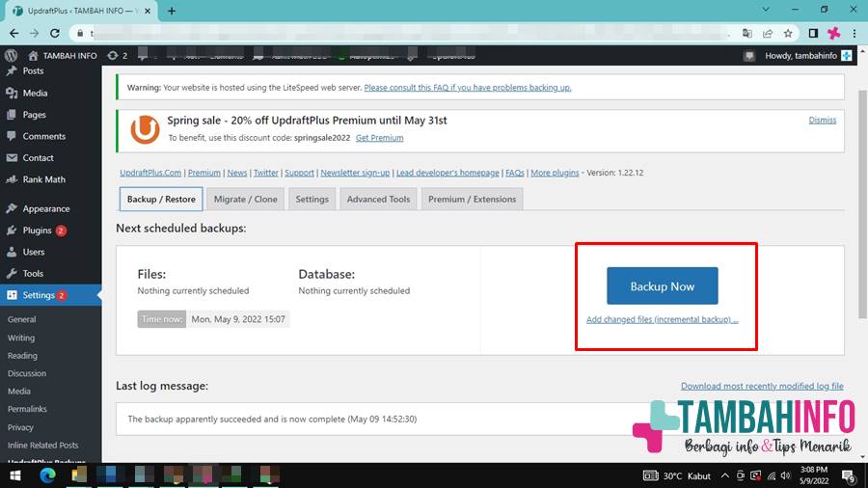Open File Explorer from the taskbar
The image size is (868, 488).
79,475
